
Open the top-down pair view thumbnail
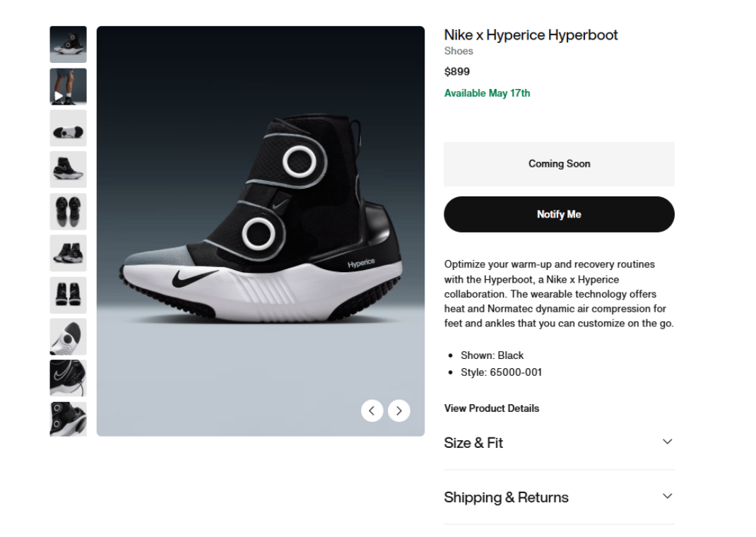click(68, 211)
